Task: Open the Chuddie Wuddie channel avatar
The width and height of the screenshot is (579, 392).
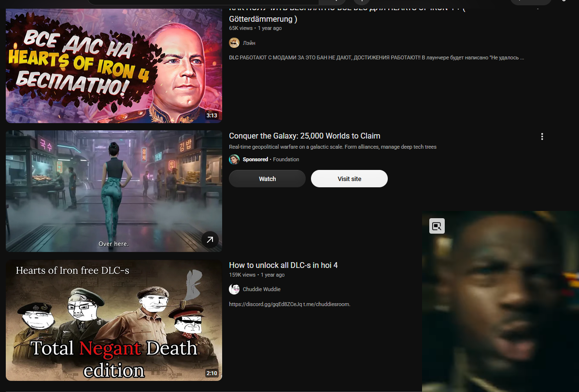Action: click(x=234, y=289)
